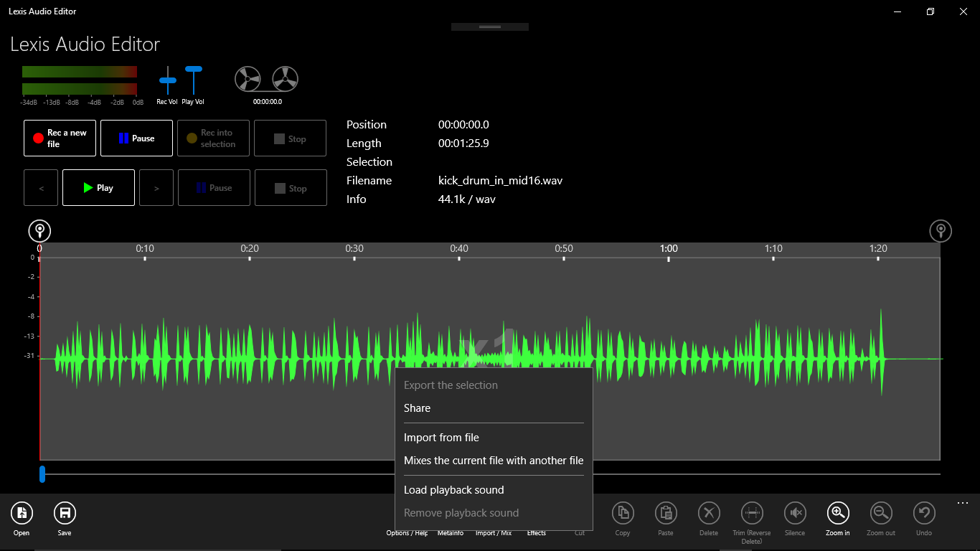Click the 1:20 mark on timeline ruler

(878, 249)
